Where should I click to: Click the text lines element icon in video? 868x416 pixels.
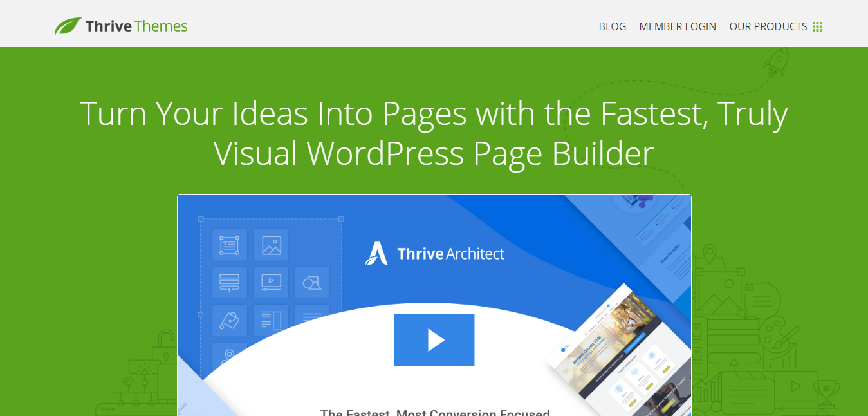312,317
